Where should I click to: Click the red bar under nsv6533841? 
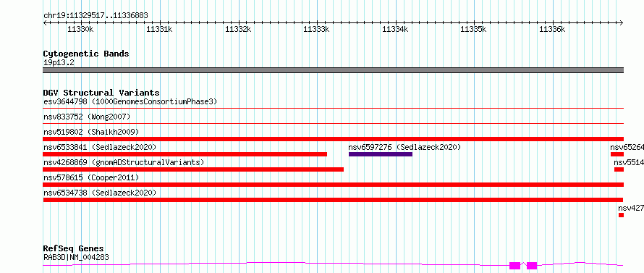tap(185, 154)
